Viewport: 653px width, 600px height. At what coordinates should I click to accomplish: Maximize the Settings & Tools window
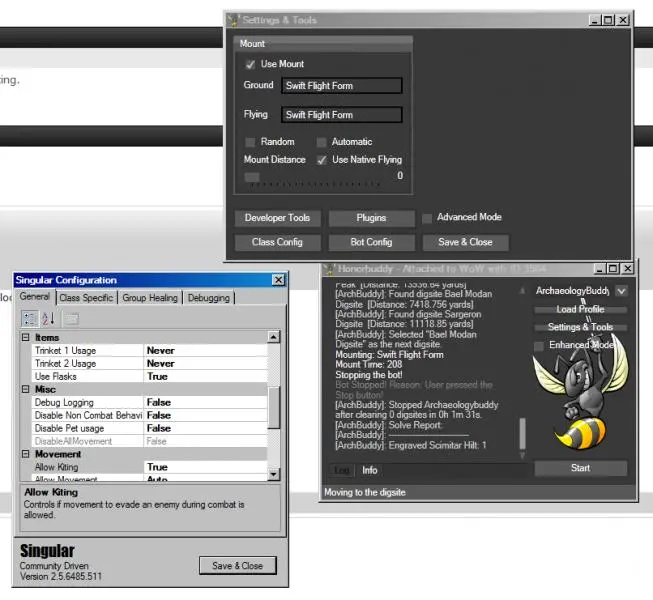(x=608, y=20)
